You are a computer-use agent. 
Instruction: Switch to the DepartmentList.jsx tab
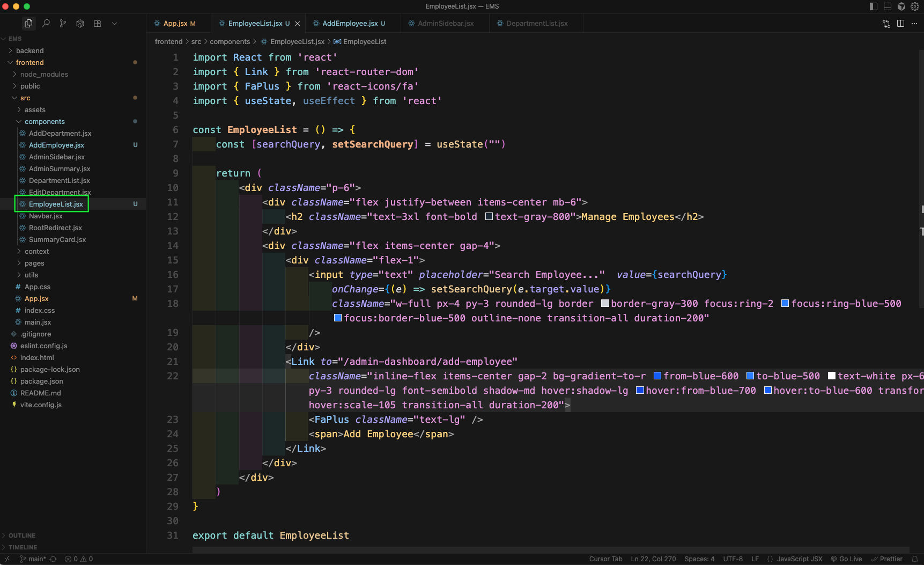537,24
